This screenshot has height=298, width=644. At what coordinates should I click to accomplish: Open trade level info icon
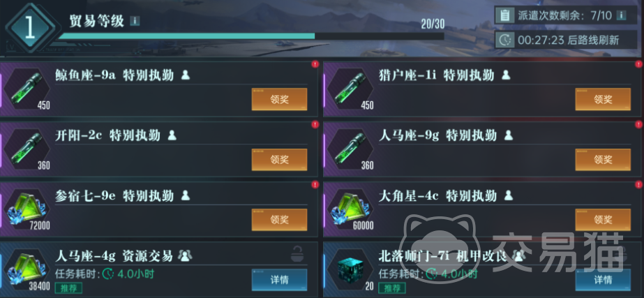[x=135, y=21]
